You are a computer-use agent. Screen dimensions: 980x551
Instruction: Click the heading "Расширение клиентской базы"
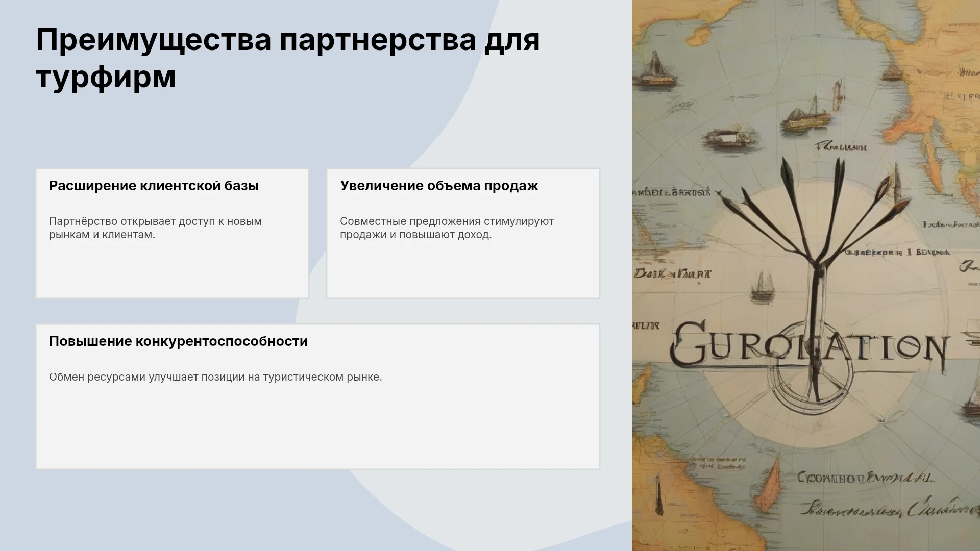pyautogui.click(x=154, y=186)
